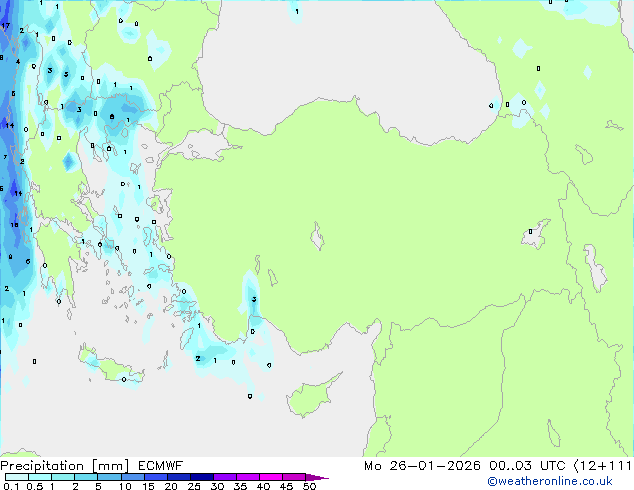The image size is (634, 490).
Task: Click the '50' legend label
Action: click(x=309, y=486)
